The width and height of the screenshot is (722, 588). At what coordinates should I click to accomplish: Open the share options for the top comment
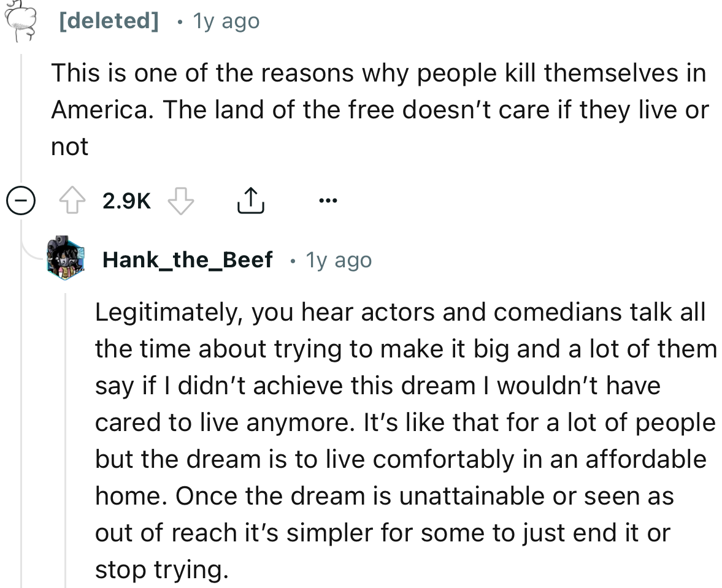coord(250,199)
